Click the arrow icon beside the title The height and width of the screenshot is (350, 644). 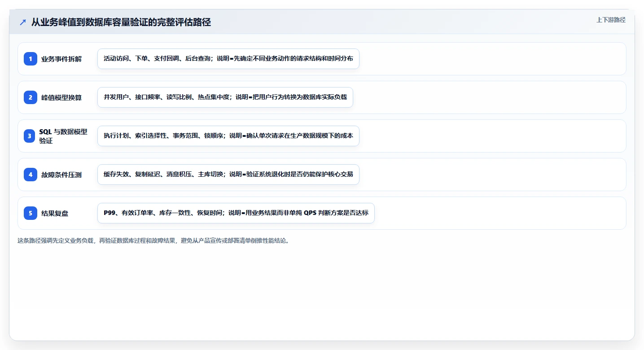23,22
